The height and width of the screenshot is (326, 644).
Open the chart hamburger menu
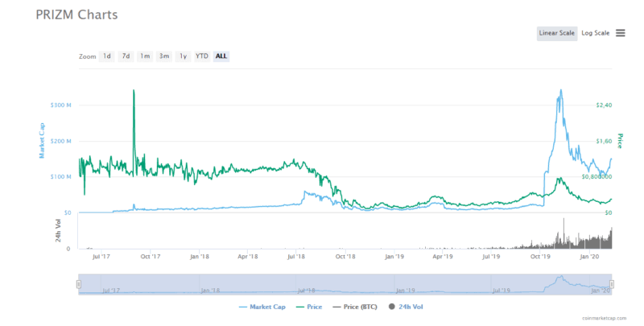coord(620,33)
